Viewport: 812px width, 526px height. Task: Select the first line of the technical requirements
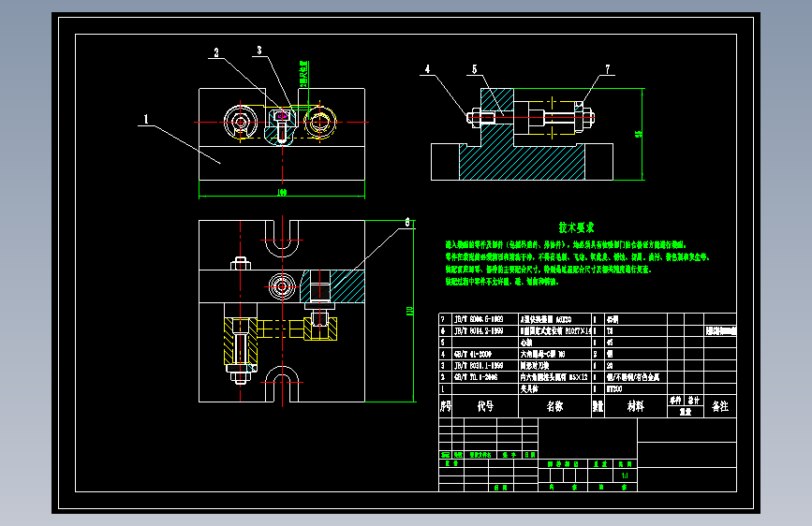[566, 244]
